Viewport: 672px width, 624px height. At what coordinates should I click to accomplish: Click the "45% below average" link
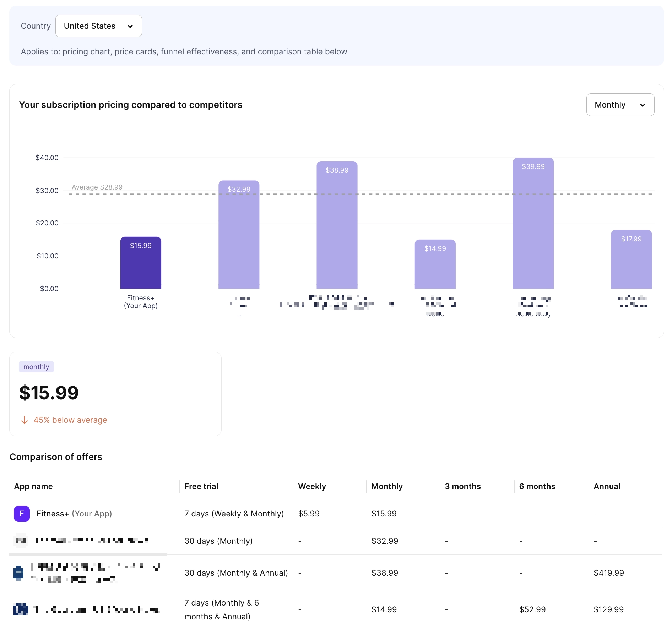pyautogui.click(x=70, y=420)
